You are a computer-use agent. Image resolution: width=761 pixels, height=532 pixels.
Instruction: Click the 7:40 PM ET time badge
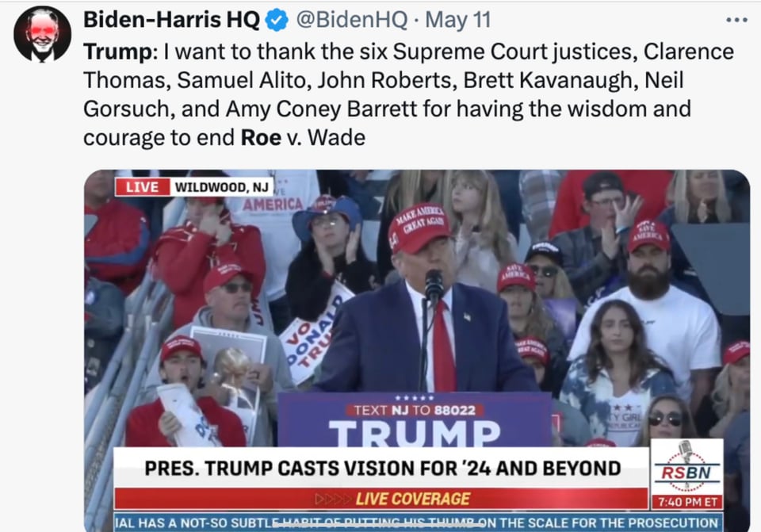click(x=686, y=502)
